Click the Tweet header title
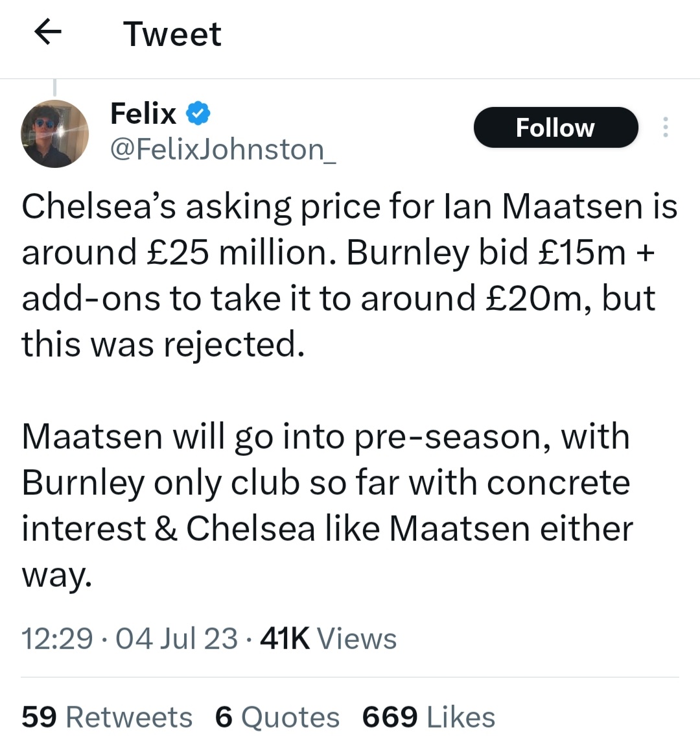 coord(172,34)
